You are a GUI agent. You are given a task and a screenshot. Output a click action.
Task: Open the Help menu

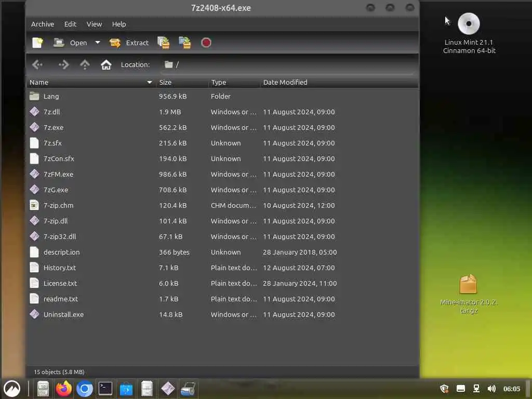point(119,24)
